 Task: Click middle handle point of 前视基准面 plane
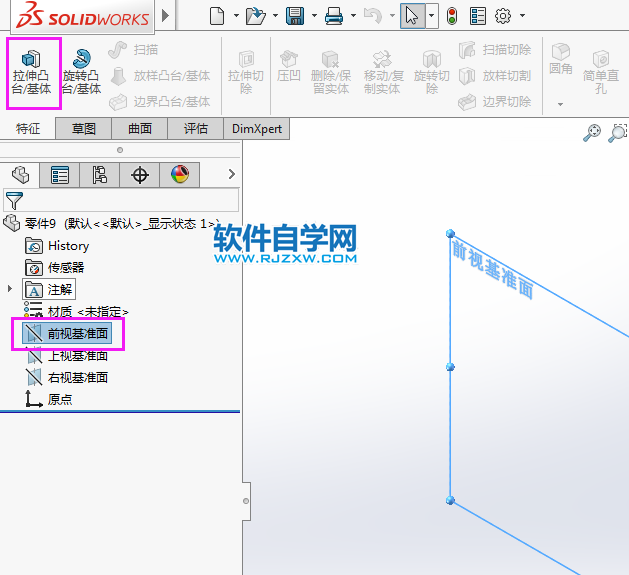pos(450,367)
